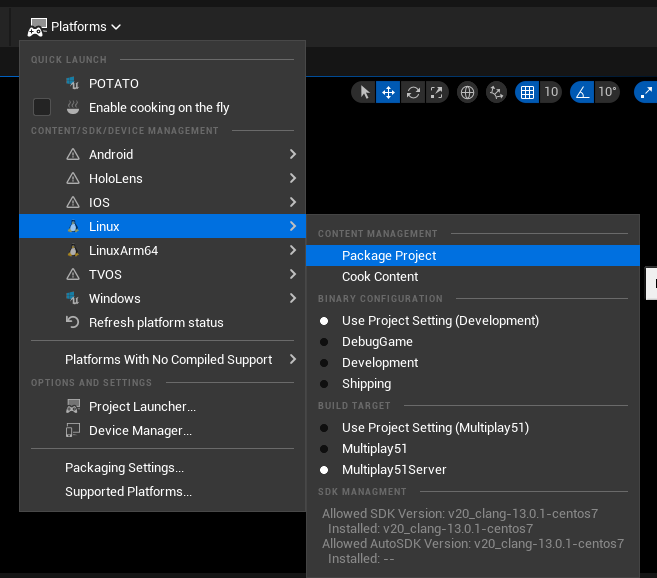Open the Platforms dropdown in toolbar
The width and height of the screenshot is (657, 578).
pyautogui.click(x=75, y=27)
